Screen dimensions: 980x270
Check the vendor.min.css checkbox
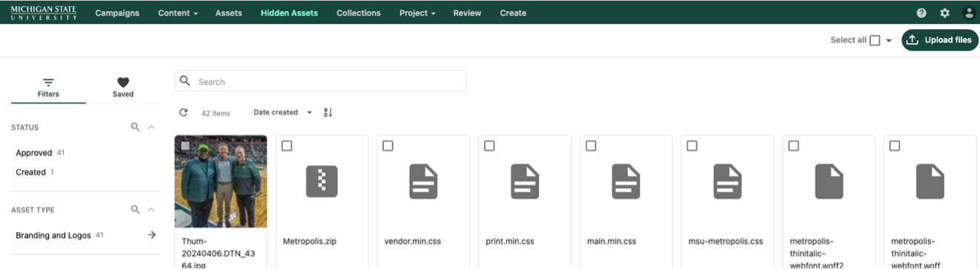pyautogui.click(x=388, y=146)
